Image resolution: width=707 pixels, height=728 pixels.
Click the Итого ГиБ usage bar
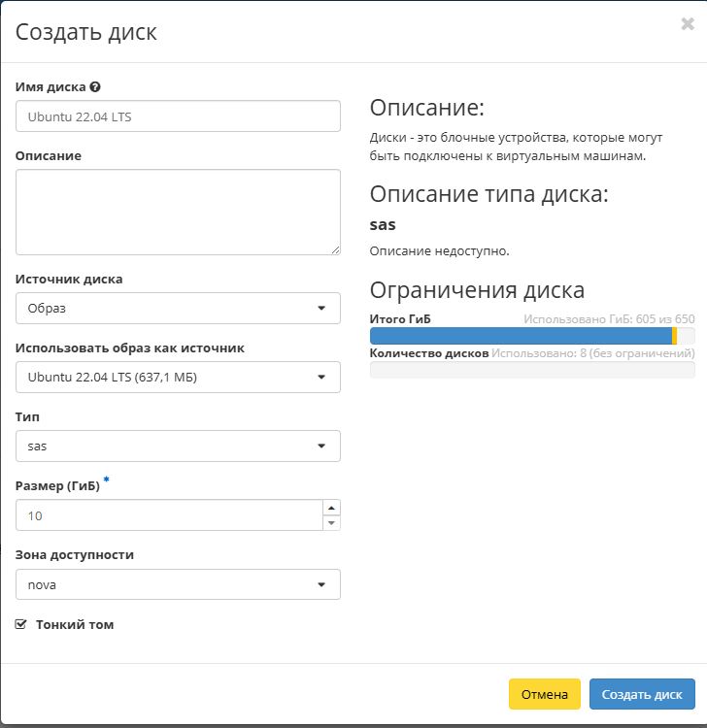tap(531, 336)
